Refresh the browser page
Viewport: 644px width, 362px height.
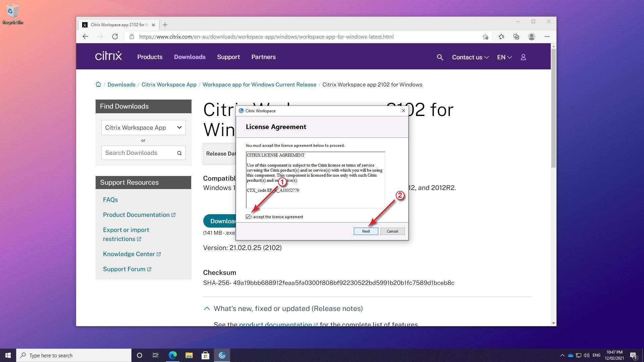[x=115, y=37]
